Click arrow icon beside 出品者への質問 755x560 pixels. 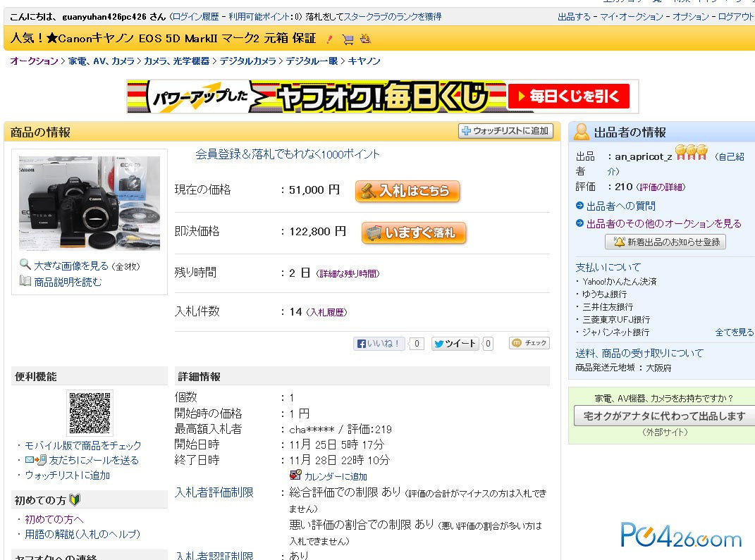[x=579, y=206]
